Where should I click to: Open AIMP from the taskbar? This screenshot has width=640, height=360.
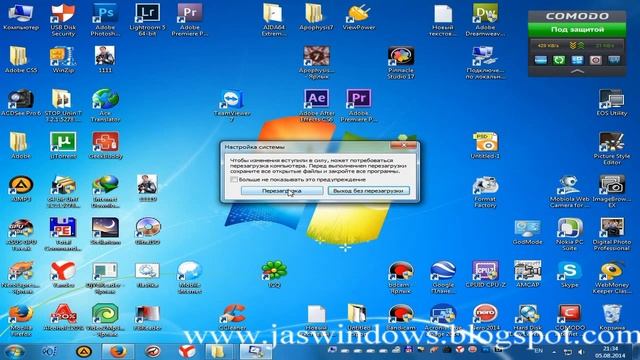(84, 351)
